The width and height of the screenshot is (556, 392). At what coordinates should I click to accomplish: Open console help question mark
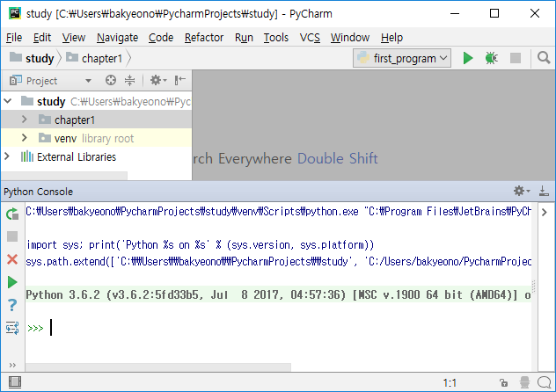pyautogui.click(x=12, y=305)
